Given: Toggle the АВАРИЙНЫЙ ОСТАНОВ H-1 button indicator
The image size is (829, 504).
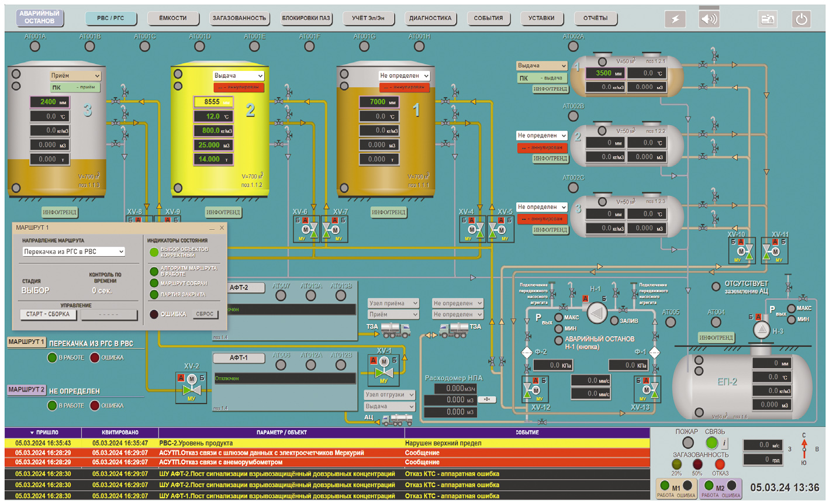Looking at the screenshot, I should 559,340.
